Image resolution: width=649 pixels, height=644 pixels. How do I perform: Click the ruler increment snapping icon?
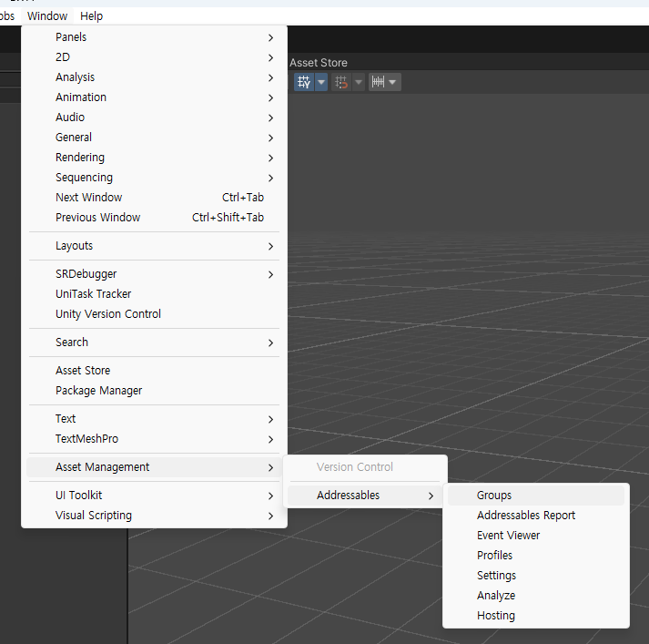point(378,82)
